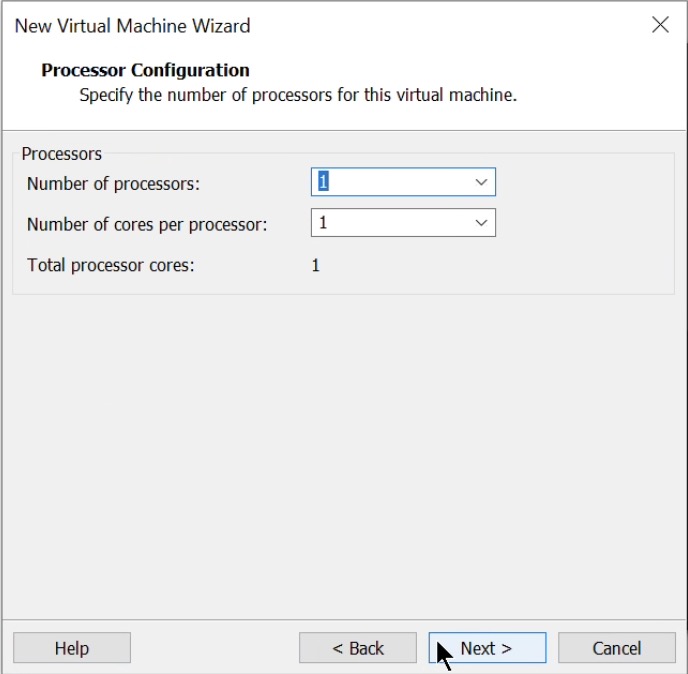Cancel the New Virtual Machine Wizard
The image size is (688, 674).
pyautogui.click(x=616, y=648)
